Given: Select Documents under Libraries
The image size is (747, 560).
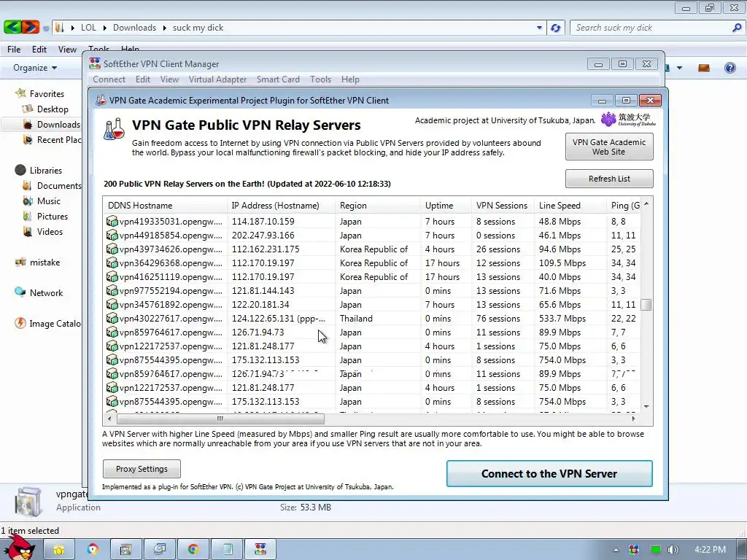Looking at the screenshot, I should point(59,186).
